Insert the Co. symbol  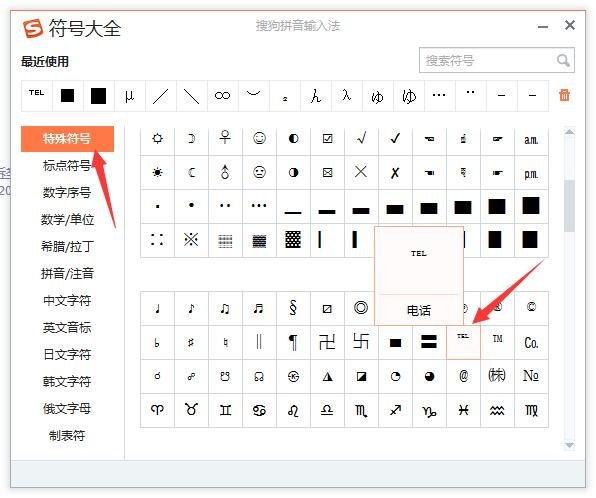pyautogui.click(x=531, y=343)
